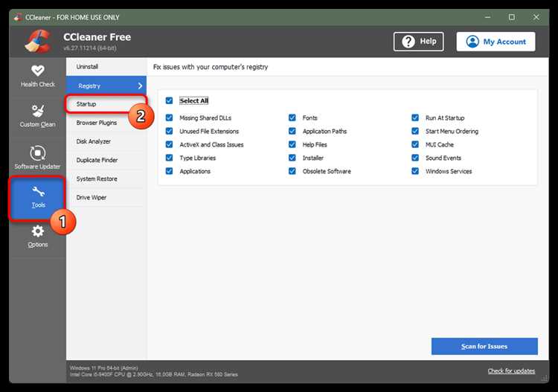
Task: Click the Tools wrench icon
Action: tap(38, 191)
